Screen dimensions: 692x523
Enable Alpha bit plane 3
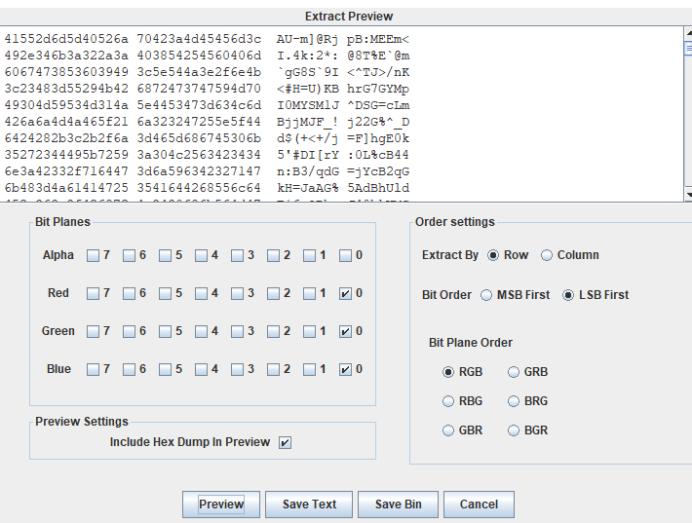point(237,256)
